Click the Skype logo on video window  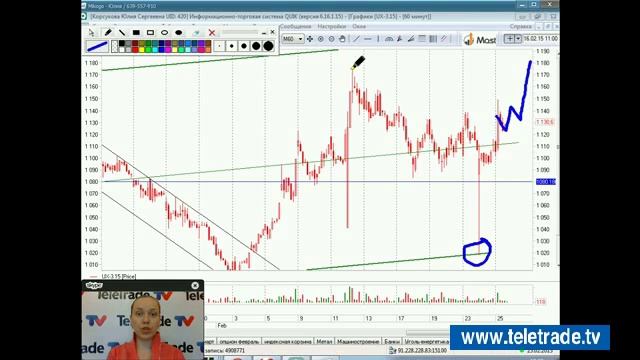(94, 285)
